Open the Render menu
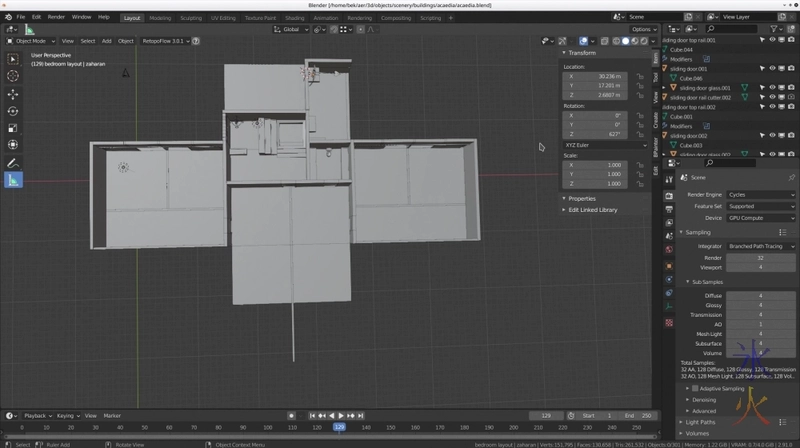The image size is (800, 448). pos(57,17)
